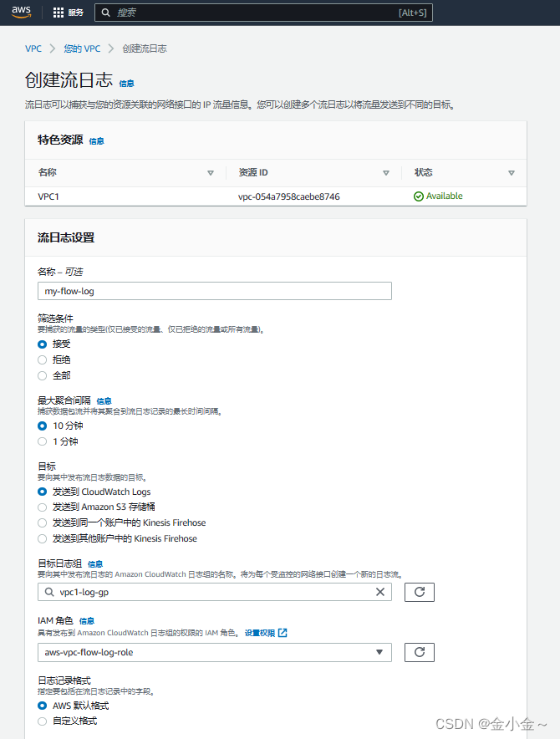Sort by 名称 column arrow
Screen dimensions: 560x739
click(211, 173)
